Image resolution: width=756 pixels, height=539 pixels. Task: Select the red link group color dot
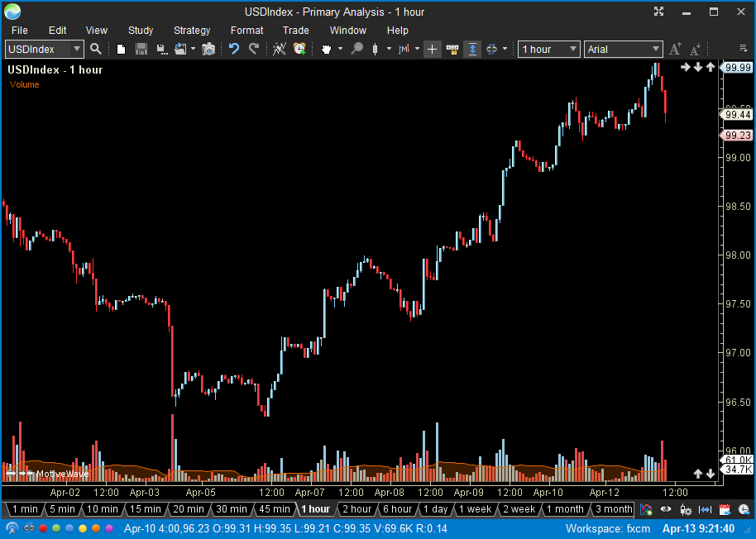point(43,528)
